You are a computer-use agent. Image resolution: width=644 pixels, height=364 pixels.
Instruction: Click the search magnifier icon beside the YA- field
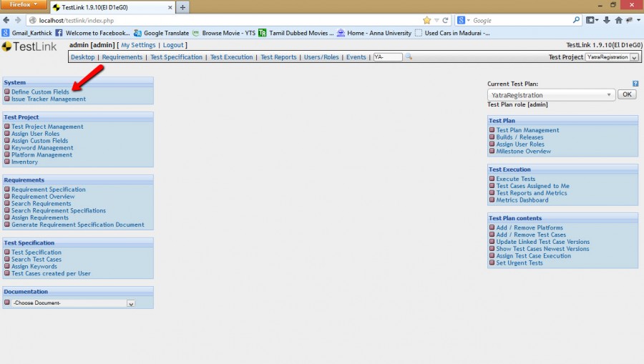click(409, 56)
